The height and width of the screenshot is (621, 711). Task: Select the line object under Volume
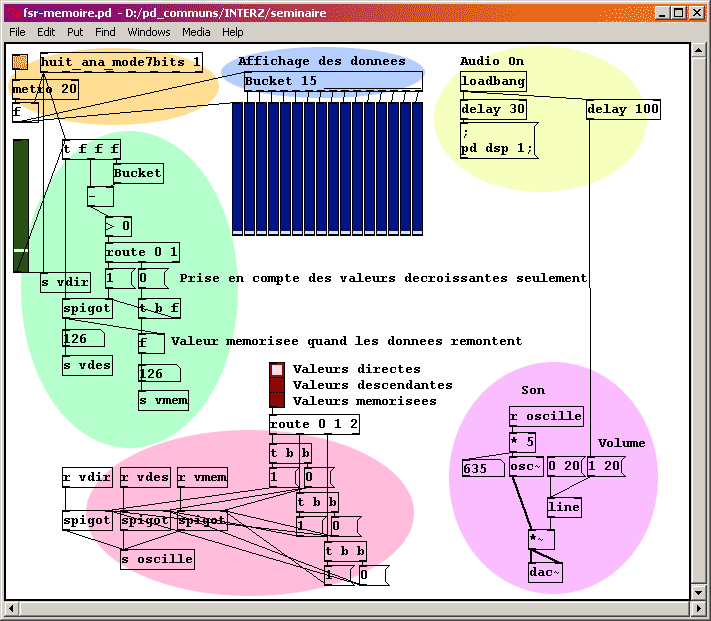point(564,507)
